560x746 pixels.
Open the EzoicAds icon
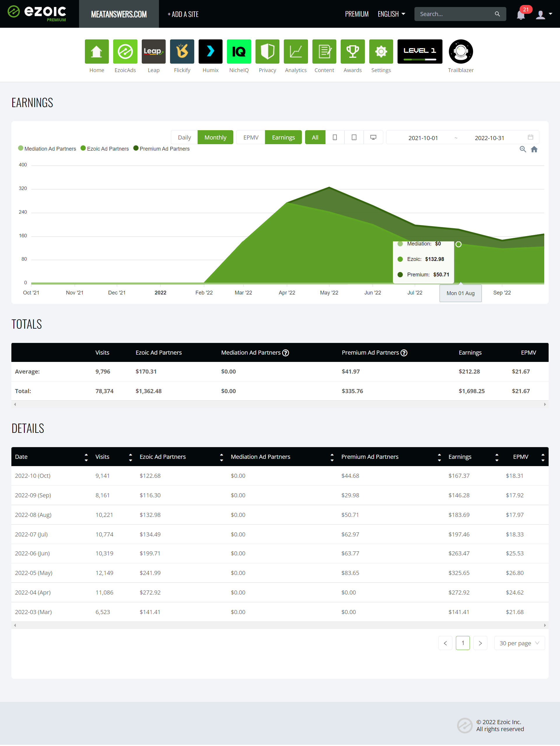(x=125, y=52)
